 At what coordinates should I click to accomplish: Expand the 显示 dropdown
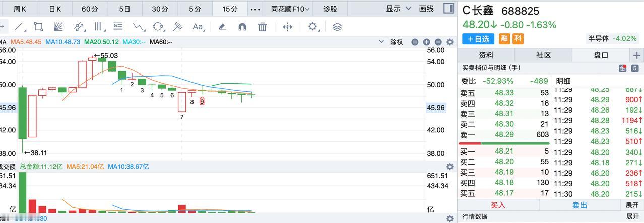(399, 9)
